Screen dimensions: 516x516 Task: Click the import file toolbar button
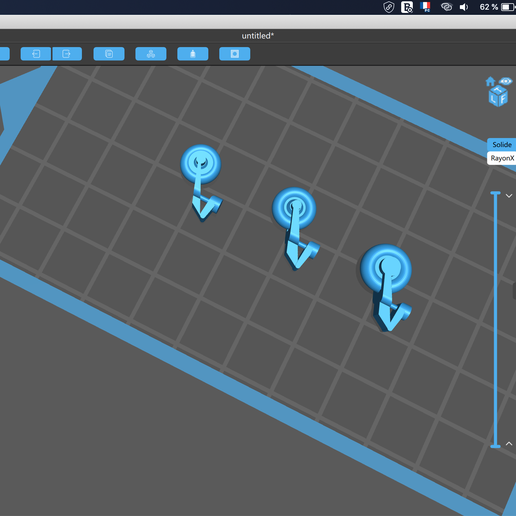tap(36, 54)
